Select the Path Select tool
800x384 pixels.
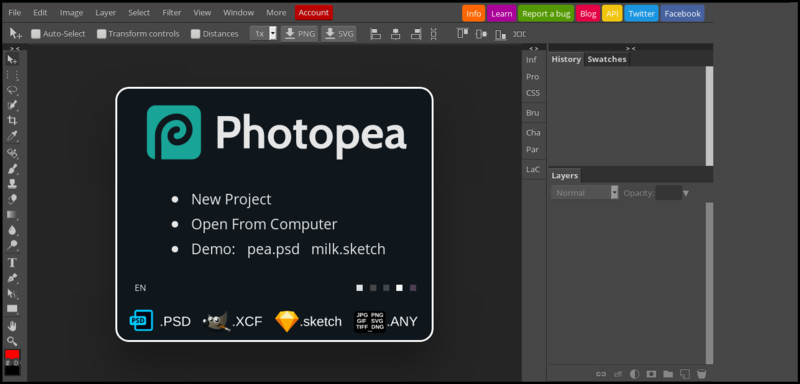[12, 294]
